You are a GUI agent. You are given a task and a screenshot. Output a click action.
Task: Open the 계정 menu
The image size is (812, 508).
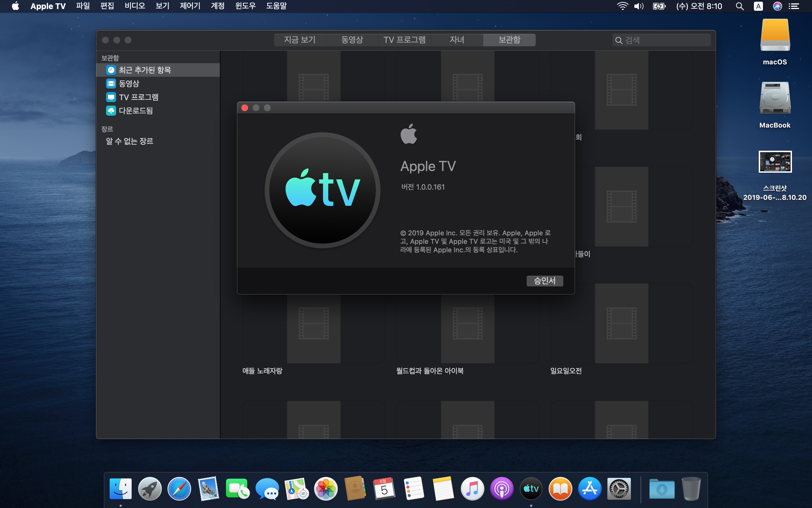pyautogui.click(x=217, y=6)
